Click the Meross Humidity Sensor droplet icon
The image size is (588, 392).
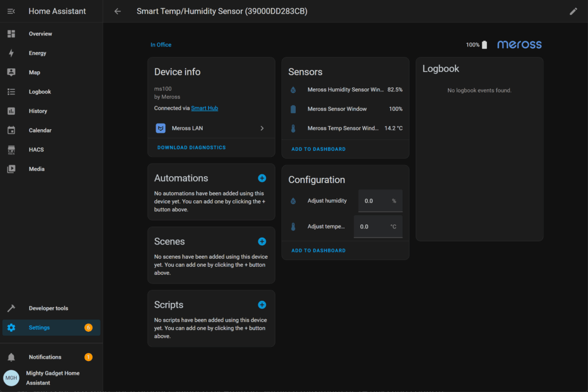(293, 90)
